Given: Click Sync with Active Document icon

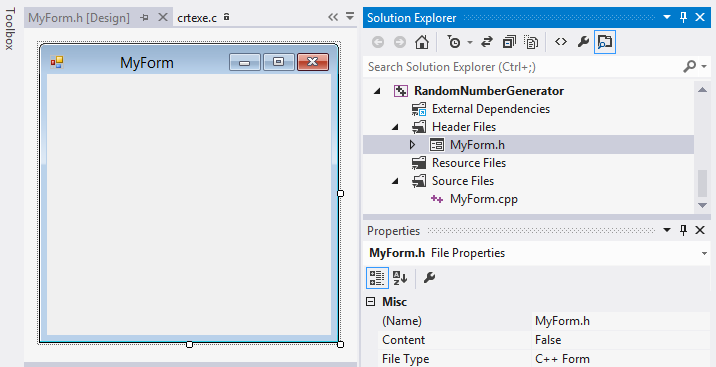Looking at the screenshot, I should coord(487,42).
